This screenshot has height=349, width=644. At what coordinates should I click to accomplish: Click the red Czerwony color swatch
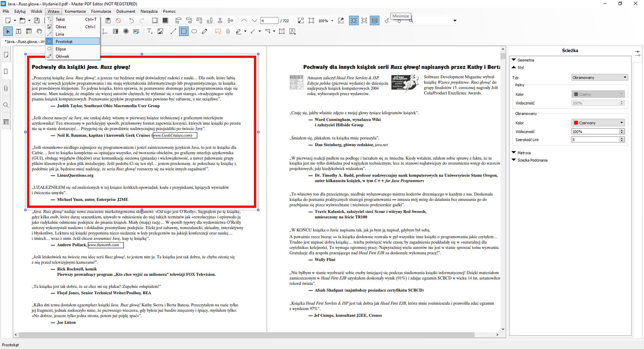click(576, 123)
